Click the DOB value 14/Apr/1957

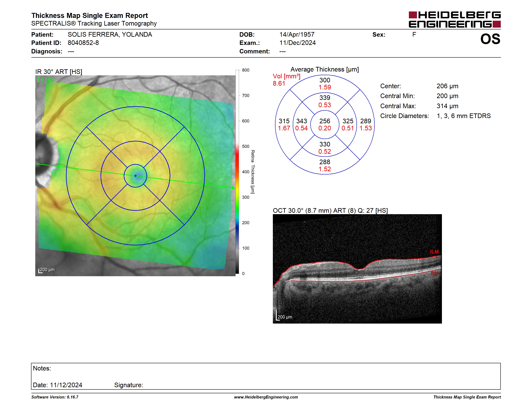[297, 35]
